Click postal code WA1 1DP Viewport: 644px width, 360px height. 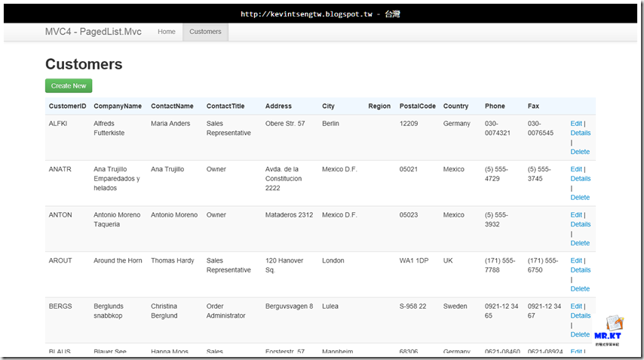pyautogui.click(x=414, y=260)
